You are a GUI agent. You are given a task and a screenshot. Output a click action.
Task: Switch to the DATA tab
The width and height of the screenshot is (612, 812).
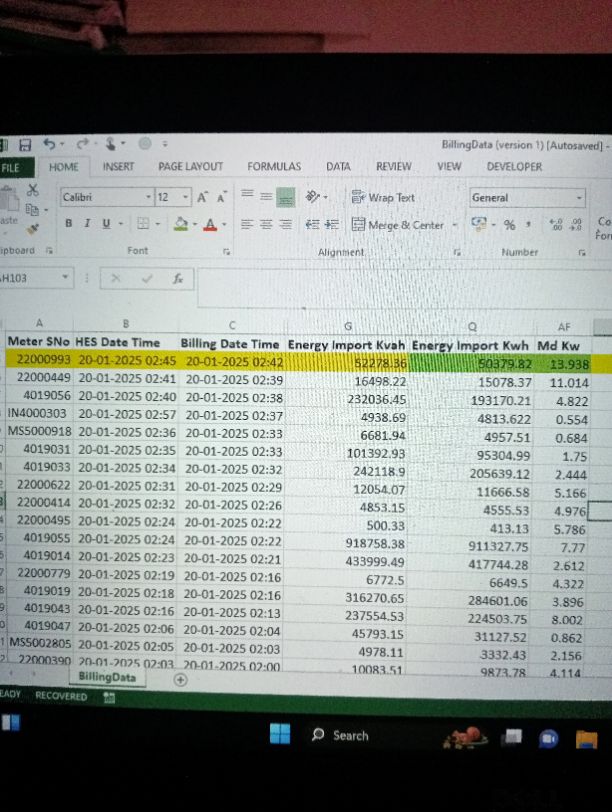(x=338, y=166)
